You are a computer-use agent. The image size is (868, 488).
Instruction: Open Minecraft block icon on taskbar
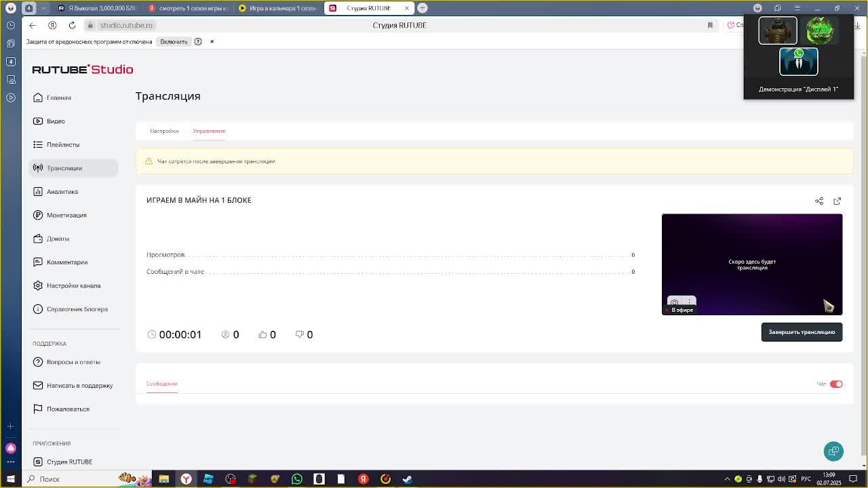click(252, 479)
